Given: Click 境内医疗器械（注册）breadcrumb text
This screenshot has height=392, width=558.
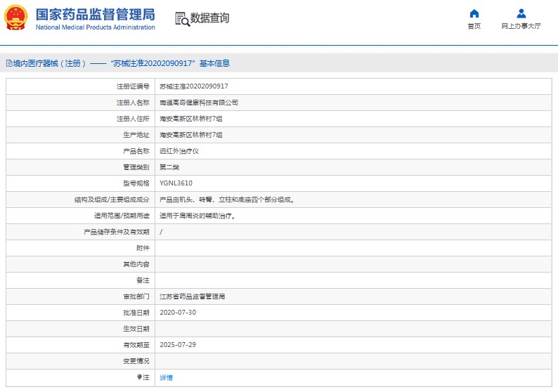Looking at the screenshot, I should [49, 63].
